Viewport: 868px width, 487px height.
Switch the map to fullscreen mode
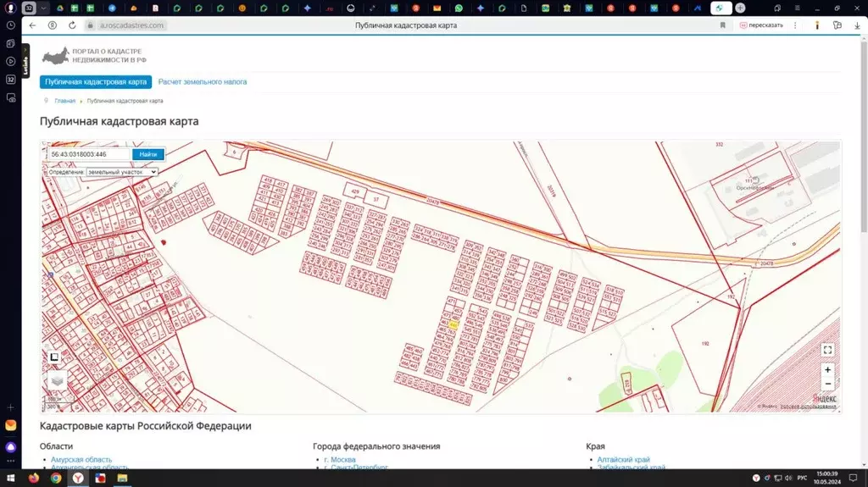pyautogui.click(x=827, y=350)
